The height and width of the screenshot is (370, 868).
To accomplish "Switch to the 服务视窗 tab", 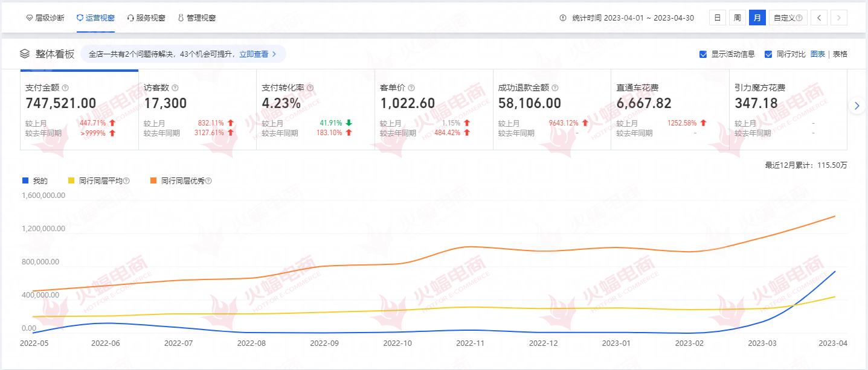I will (146, 18).
